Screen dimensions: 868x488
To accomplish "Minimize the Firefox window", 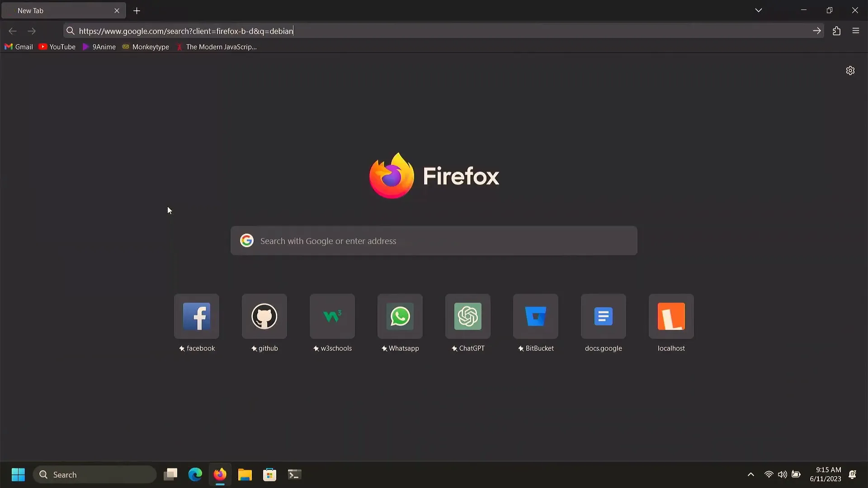I will (804, 10).
